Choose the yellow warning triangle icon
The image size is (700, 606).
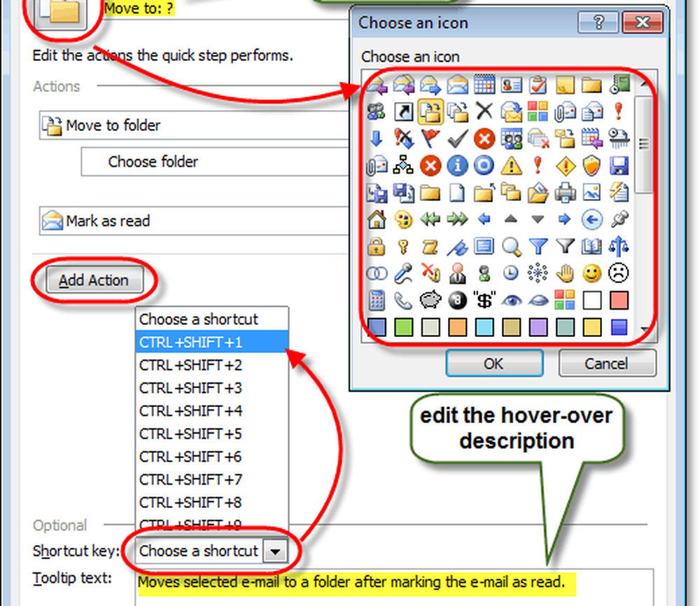(x=512, y=165)
